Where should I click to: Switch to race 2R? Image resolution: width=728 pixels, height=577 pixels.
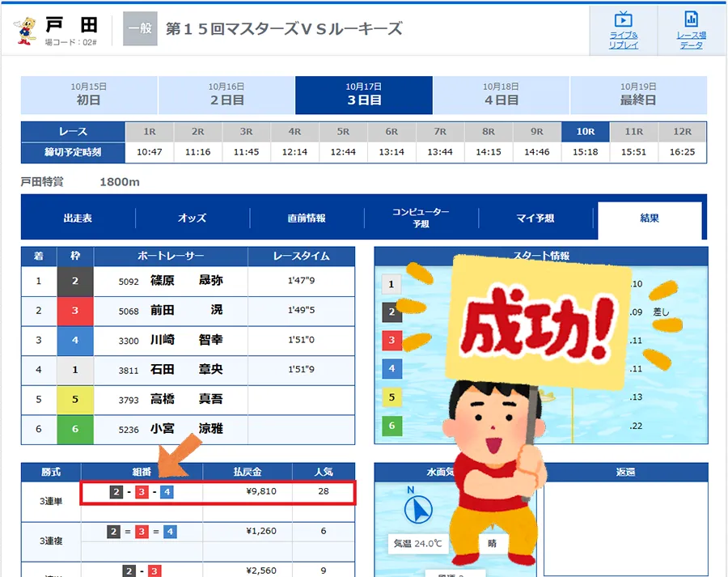[198, 132]
